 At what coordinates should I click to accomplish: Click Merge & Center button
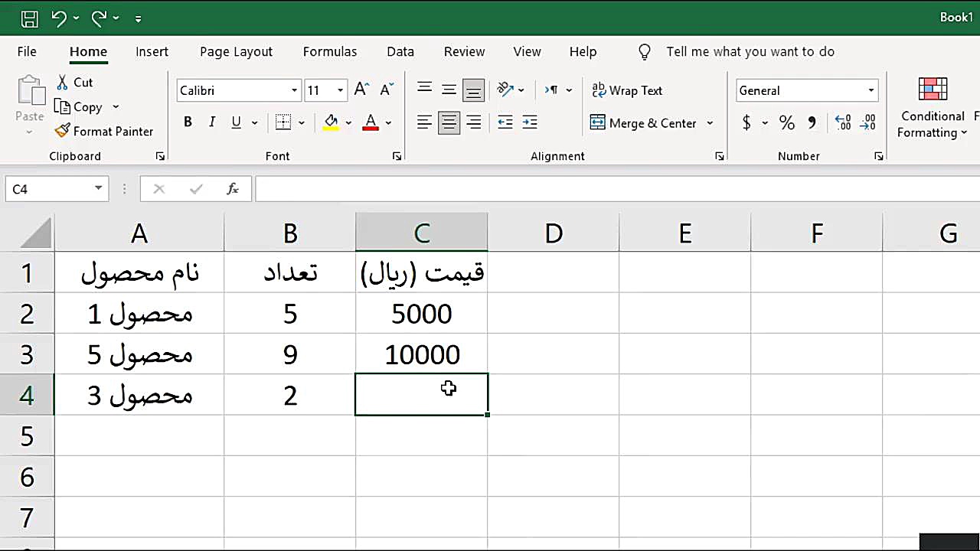click(x=644, y=123)
